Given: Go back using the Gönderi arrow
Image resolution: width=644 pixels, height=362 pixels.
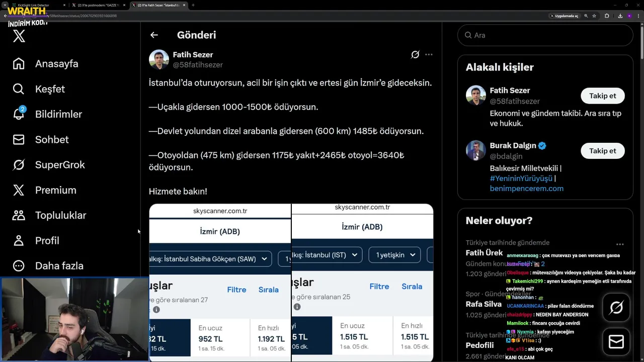Looking at the screenshot, I should [154, 35].
